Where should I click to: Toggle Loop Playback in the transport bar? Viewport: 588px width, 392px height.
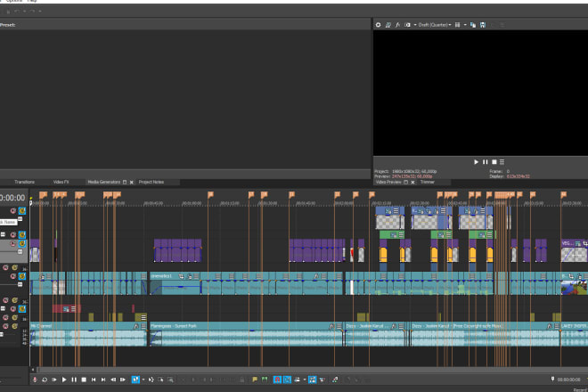[45, 380]
